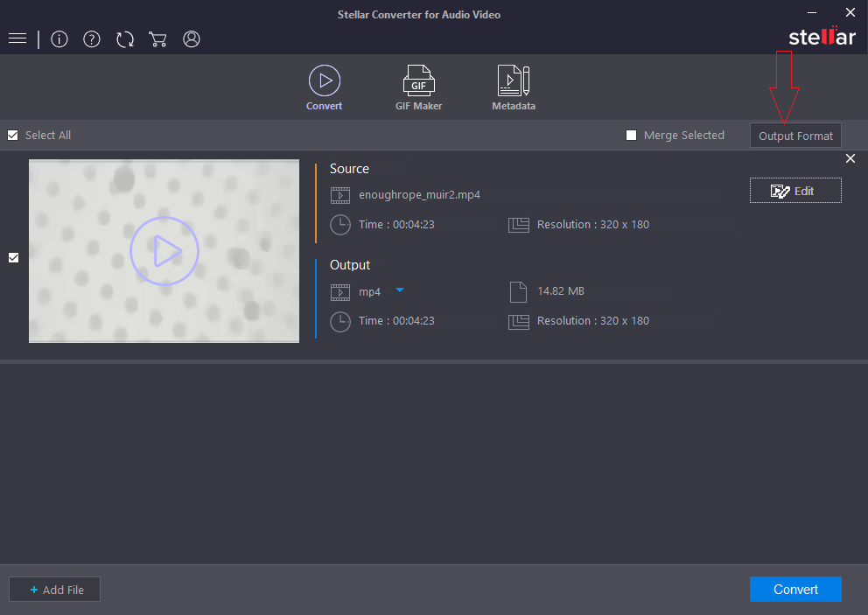Uncheck the enoughrope_muir2.mp4 file checkbox
Viewport: 868px width, 615px height.
[13, 257]
